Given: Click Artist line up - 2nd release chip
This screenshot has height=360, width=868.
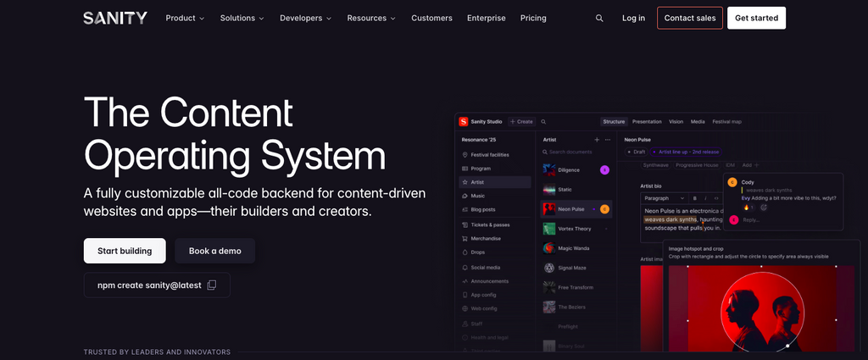Looking at the screenshot, I should pyautogui.click(x=685, y=152).
